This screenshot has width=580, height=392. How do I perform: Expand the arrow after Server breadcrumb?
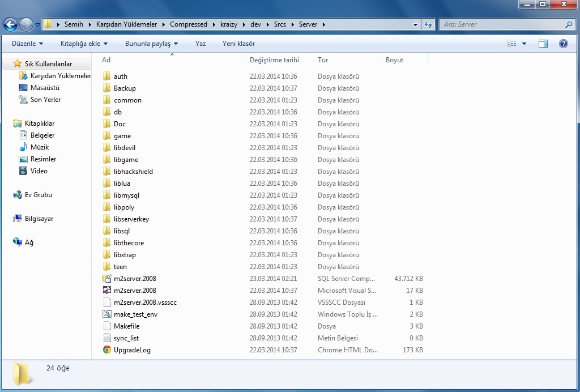[x=323, y=24]
